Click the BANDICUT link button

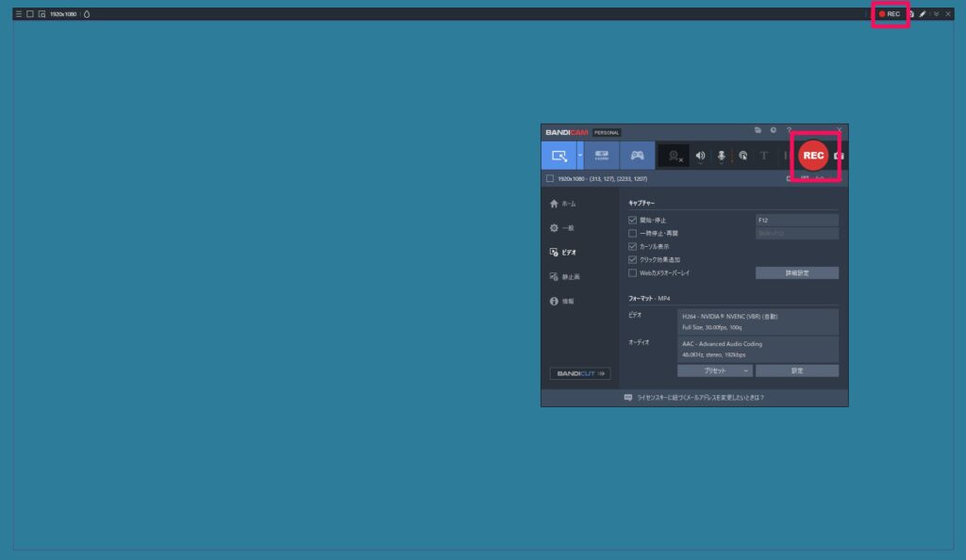pos(580,373)
